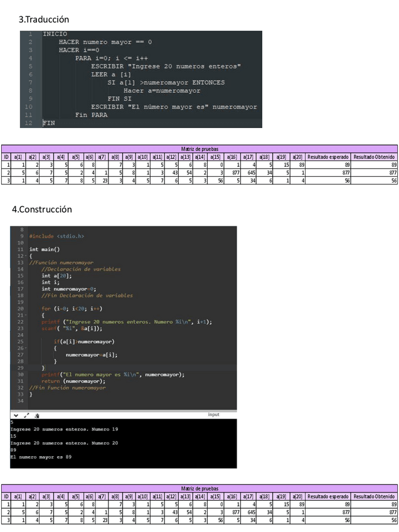Click line number 29 in C editor gutter
This screenshot has width=399, height=532.
pos(19,368)
